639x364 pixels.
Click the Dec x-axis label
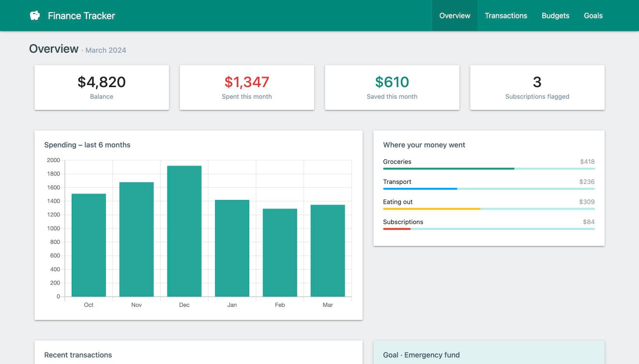[184, 305]
